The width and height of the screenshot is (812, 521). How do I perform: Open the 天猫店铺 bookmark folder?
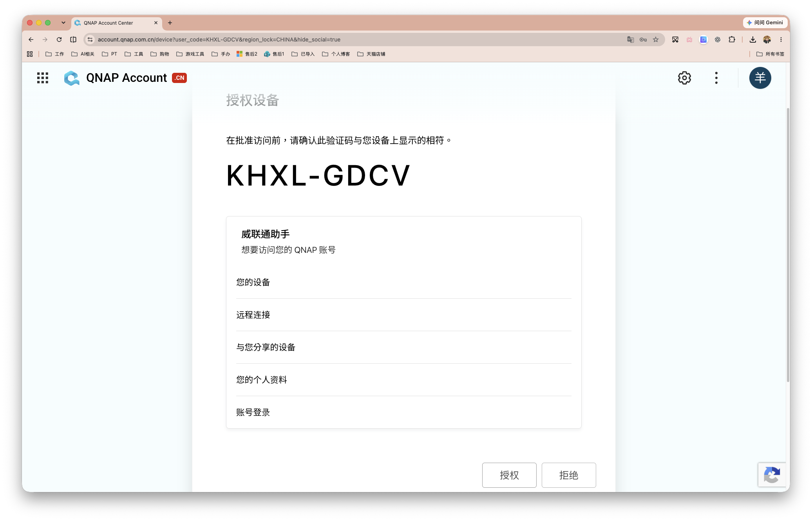[371, 54]
